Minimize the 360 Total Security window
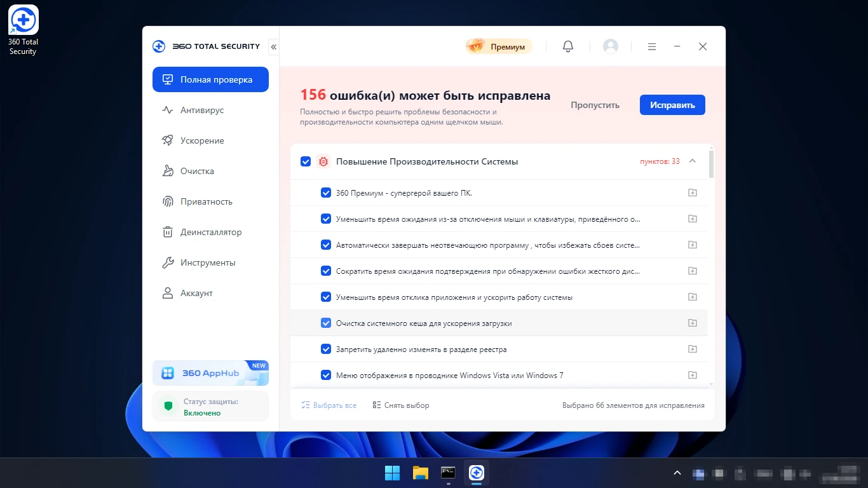This screenshot has width=868, height=488. (x=677, y=46)
